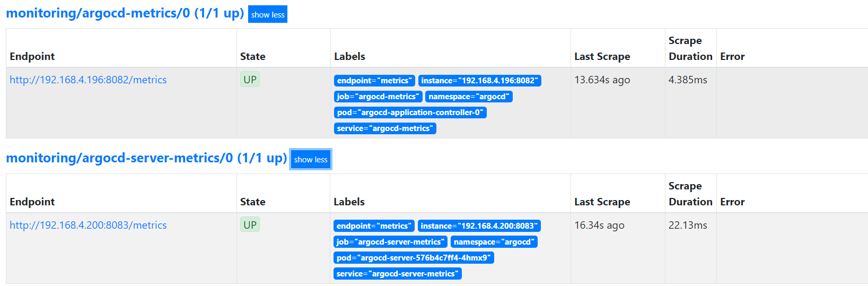The width and height of the screenshot is (868, 286).
Task: Click the instance="192.168.4.200:8083" label badge
Action: [479, 226]
